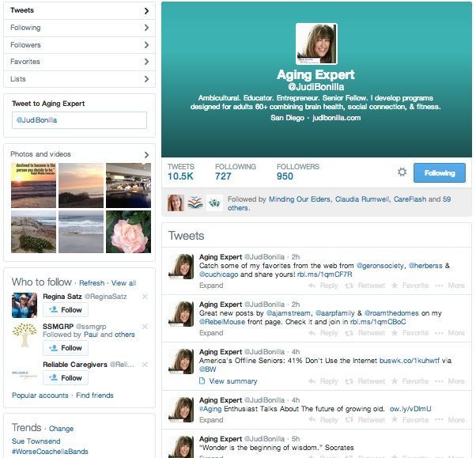Open View summary document icon
Image resolution: width=476 pixels, height=458 pixels.
[202, 380]
